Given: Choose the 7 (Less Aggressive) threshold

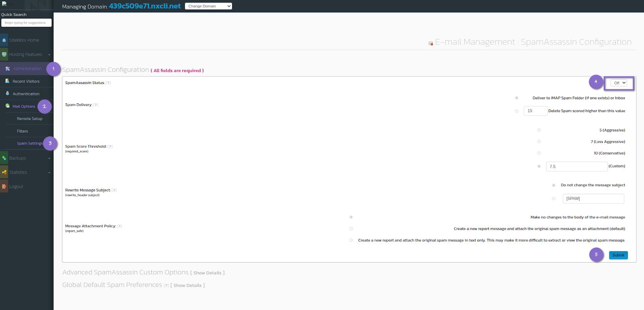Looking at the screenshot, I should click(539, 142).
